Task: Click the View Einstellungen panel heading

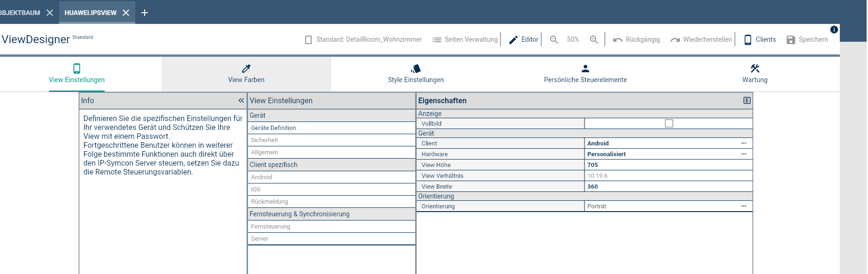Action: [281, 100]
